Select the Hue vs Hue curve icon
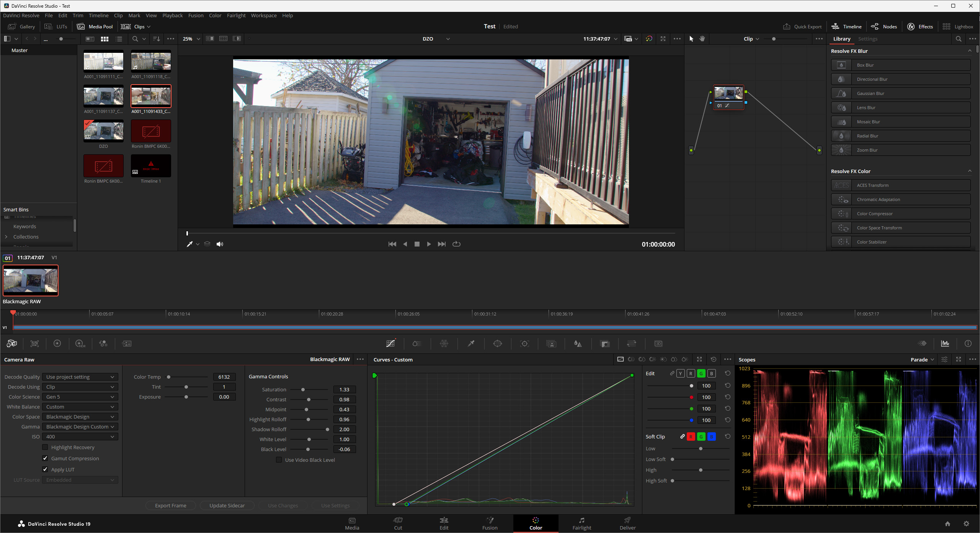 [631, 359]
